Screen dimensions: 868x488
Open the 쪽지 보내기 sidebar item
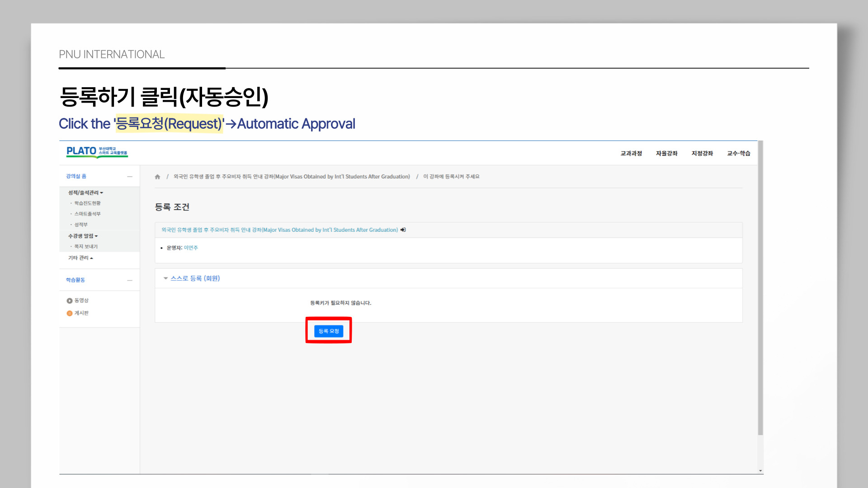click(x=85, y=247)
